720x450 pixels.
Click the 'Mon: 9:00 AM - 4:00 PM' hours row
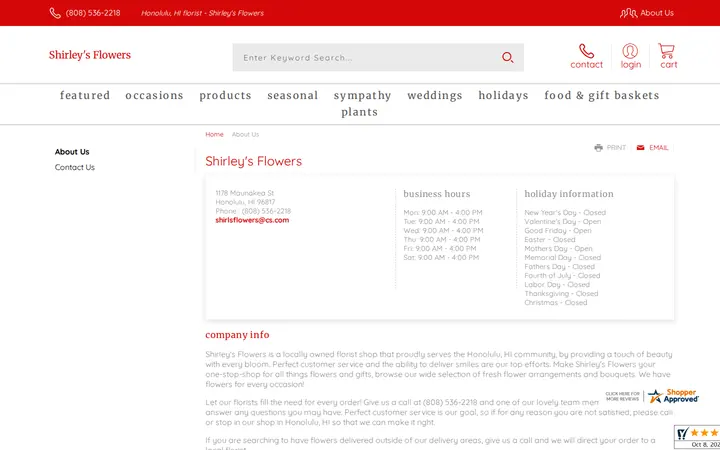click(443, 213)
